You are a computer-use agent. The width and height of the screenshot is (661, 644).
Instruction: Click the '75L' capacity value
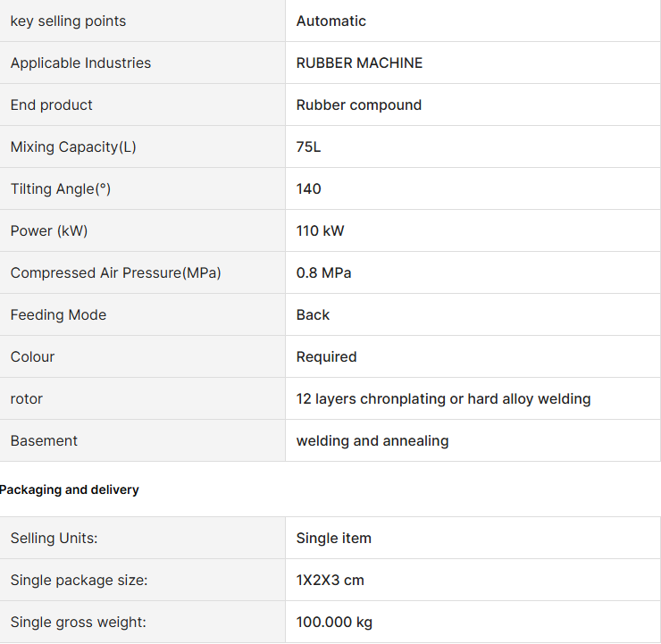coord(308,146)
